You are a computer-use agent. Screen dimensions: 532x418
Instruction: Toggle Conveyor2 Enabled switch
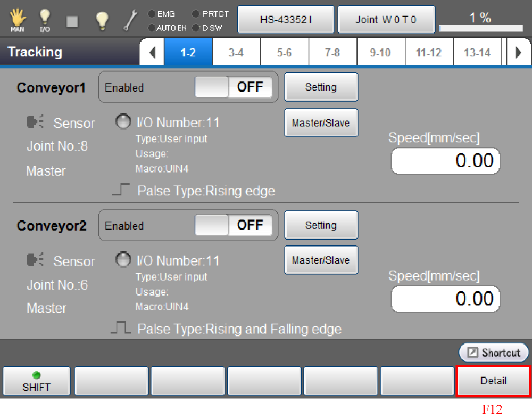click(x=234, y=225)
